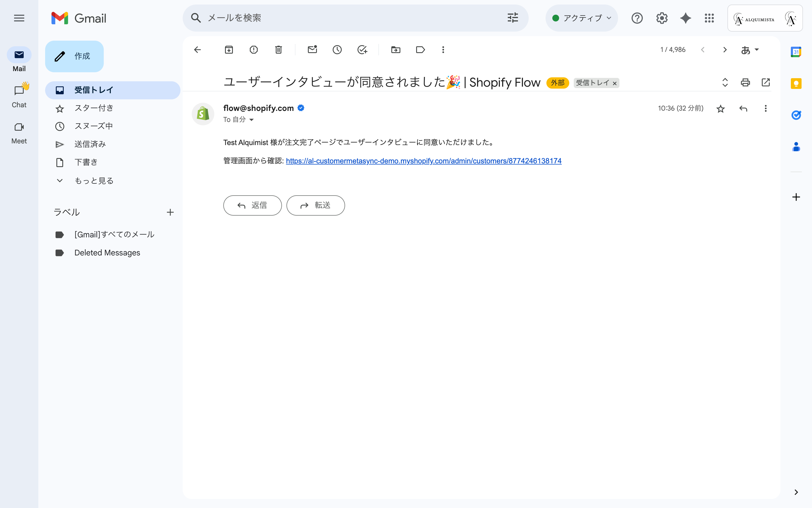The image size is (812, 508).
Task: Star the flow@shopify.com message
Action: (720, 109)
